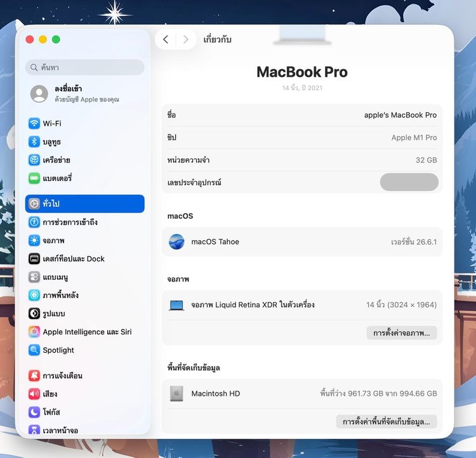The width and height of the screenshot is (476, 458).
Task: Open Sound (เสียง) speaker icon
Action: (34, 394)
